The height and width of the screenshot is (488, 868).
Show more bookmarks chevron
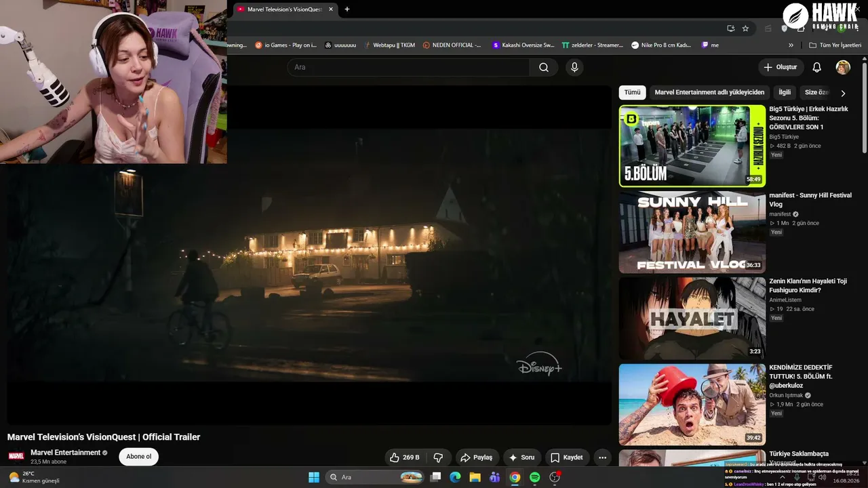[791, 45]
